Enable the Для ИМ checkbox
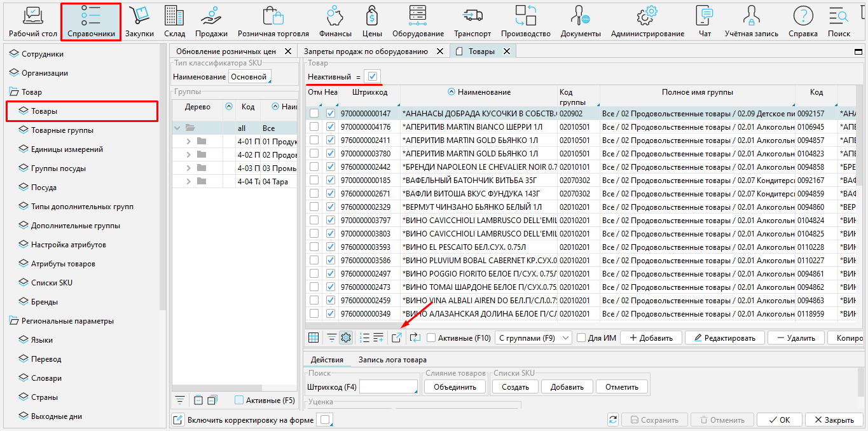The image size is (868, 431). click(x=581, y=338)
